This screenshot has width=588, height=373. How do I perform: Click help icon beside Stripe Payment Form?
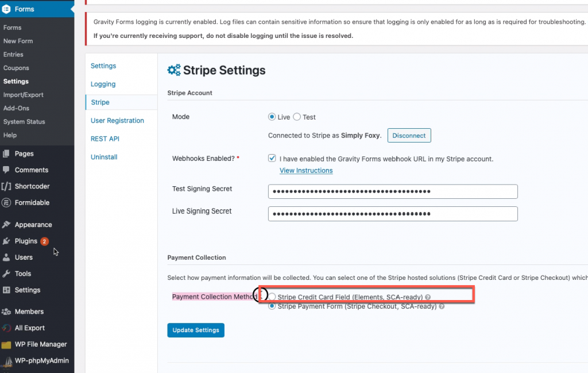pos(442,306)
